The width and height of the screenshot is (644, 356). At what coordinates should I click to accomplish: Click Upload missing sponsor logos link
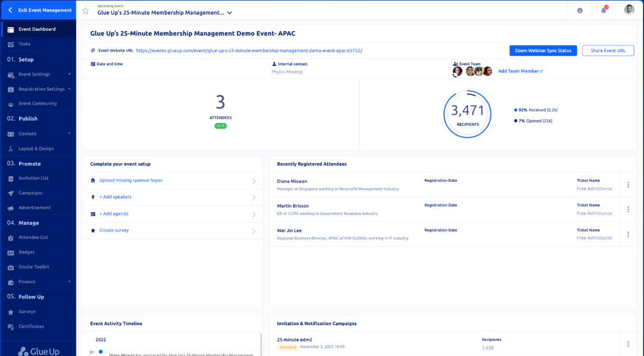tap(131, 180)
